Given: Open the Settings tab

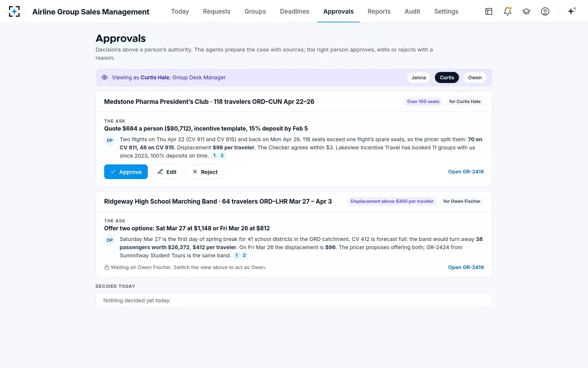Looking at the screenshot, I should tap(446, 11).
